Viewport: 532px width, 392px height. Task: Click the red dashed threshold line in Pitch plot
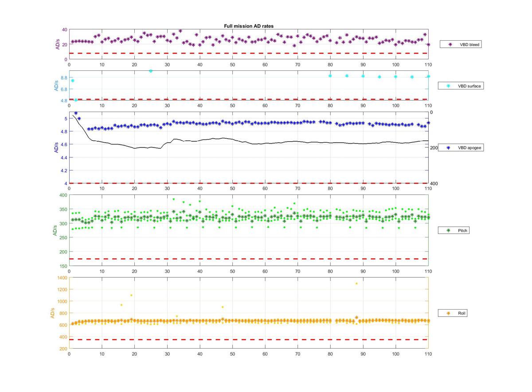click(x=249, y=259)
